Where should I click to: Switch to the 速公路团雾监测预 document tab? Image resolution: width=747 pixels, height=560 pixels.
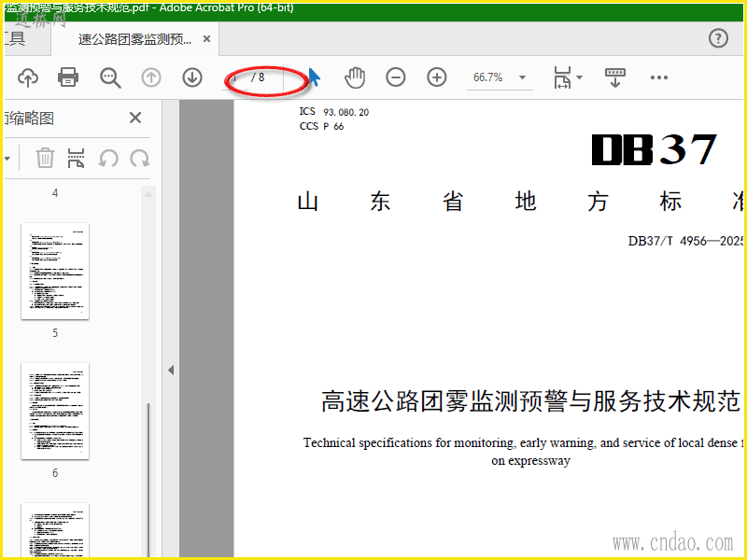click(134, 39)
